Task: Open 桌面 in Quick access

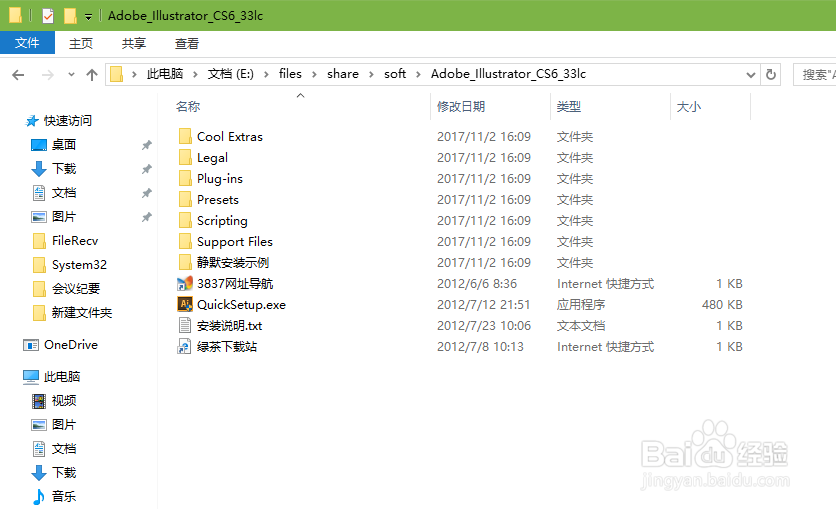Action: click(x=64, y=144)
